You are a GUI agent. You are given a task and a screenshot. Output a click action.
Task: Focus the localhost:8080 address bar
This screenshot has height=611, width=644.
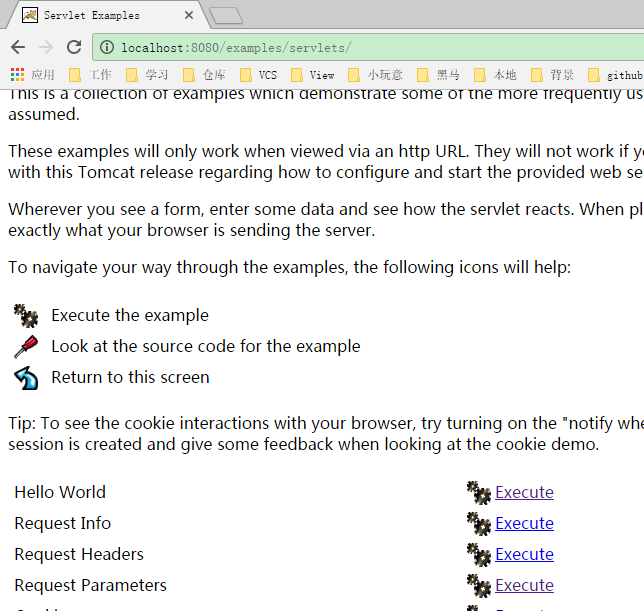(x=370, y=48)
